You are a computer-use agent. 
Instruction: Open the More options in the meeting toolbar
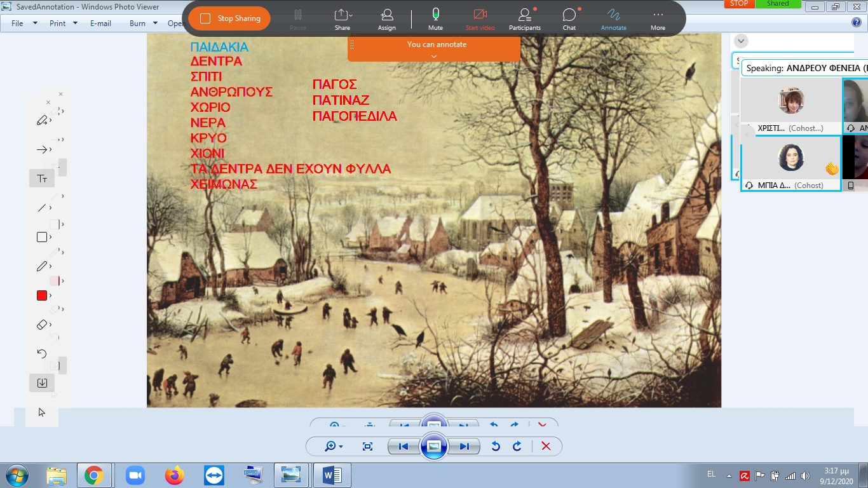pos(658,18)
